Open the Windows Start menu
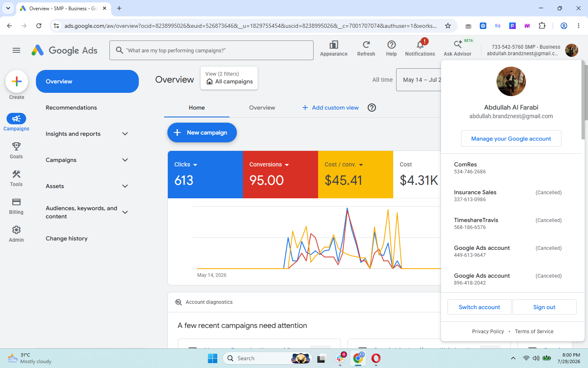The width and height of the screenshot is (588, 368). pos(213,359)
